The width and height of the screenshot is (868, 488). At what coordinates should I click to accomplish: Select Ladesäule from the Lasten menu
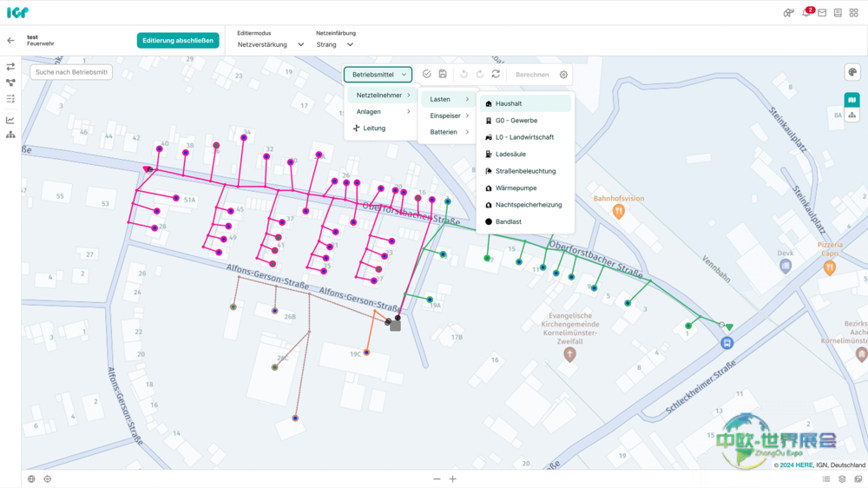(510, 155)
